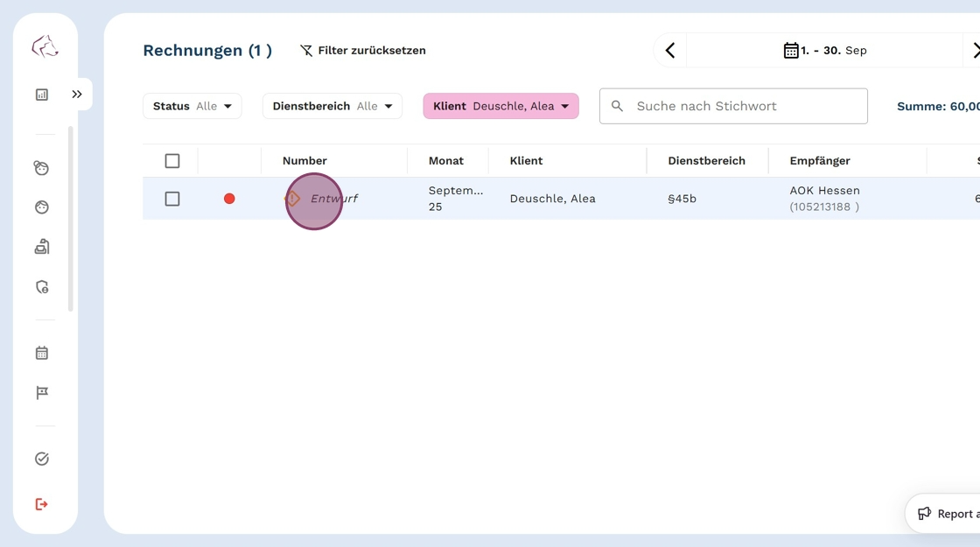Go to the next month with right arrow
The height and width of the screenshot is (547, 980).
coord(974,51)
